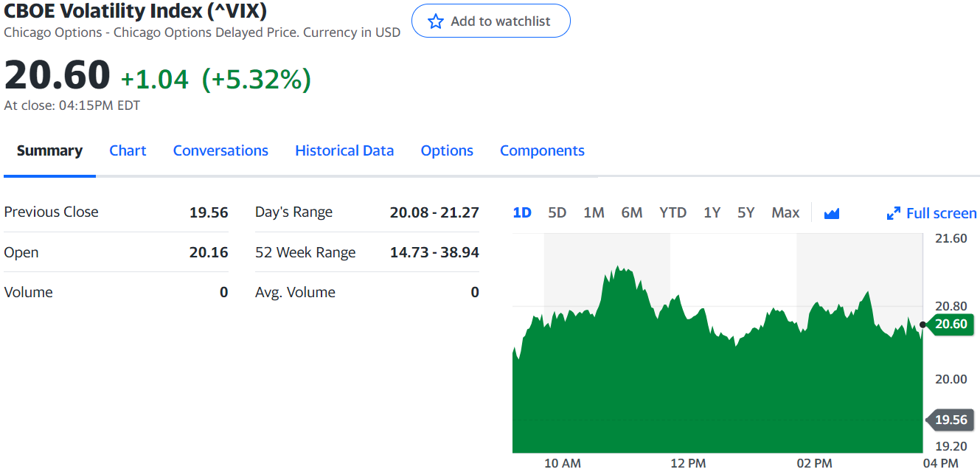Click the Chicago Options Delayed Price subtitle
The height and width of the screenshot is (472, 980).
click(x=202, y=32)
